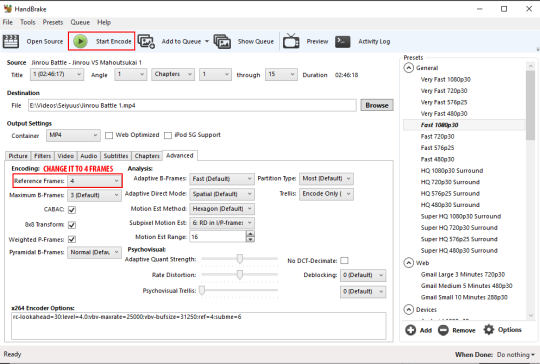Image resolution: width=540 pixels, height=364 pixels.
Task: Toggle the iPod 5G Support checkbox
Action: [x=168, y=135]
